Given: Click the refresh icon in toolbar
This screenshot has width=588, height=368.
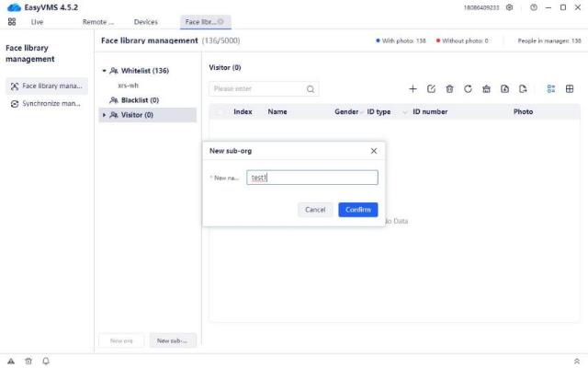Looking at the screenshot, I should pyautogui.click(x=468, y=89).
